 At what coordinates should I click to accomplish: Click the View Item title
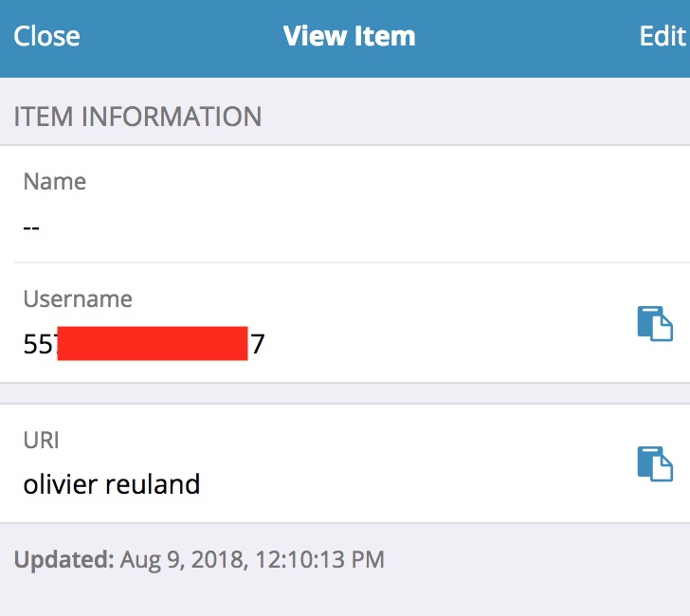click(x=349, y=37)
